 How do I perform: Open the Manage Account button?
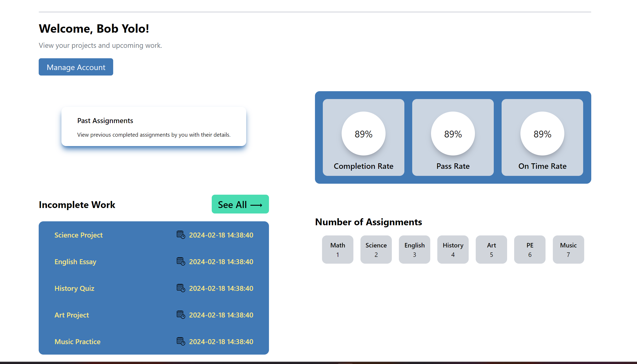coord(76,67)
